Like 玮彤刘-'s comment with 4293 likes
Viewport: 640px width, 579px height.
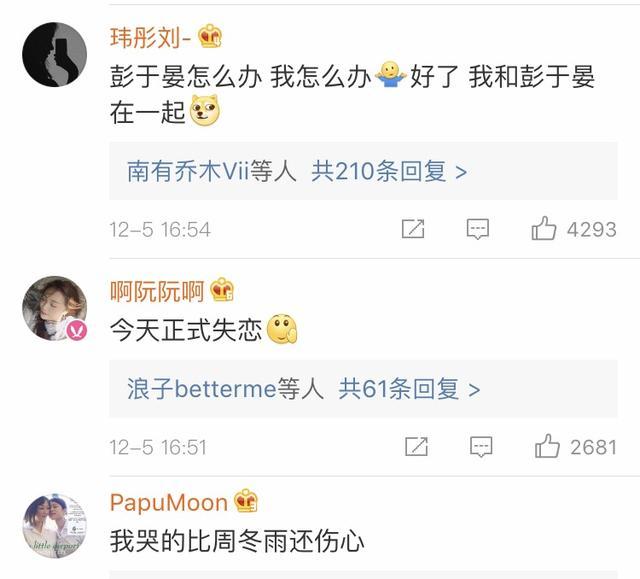(544, 229)
